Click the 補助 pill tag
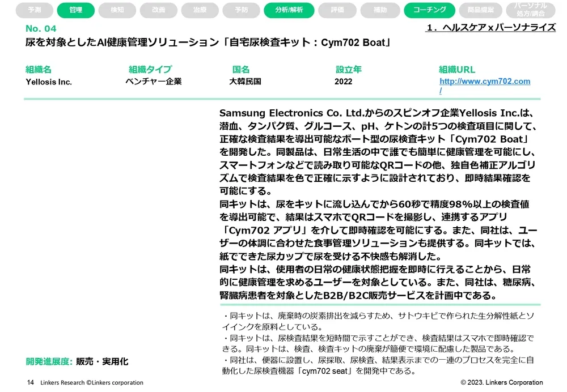This screenshot has height=392, width=567. coord(379,10)
